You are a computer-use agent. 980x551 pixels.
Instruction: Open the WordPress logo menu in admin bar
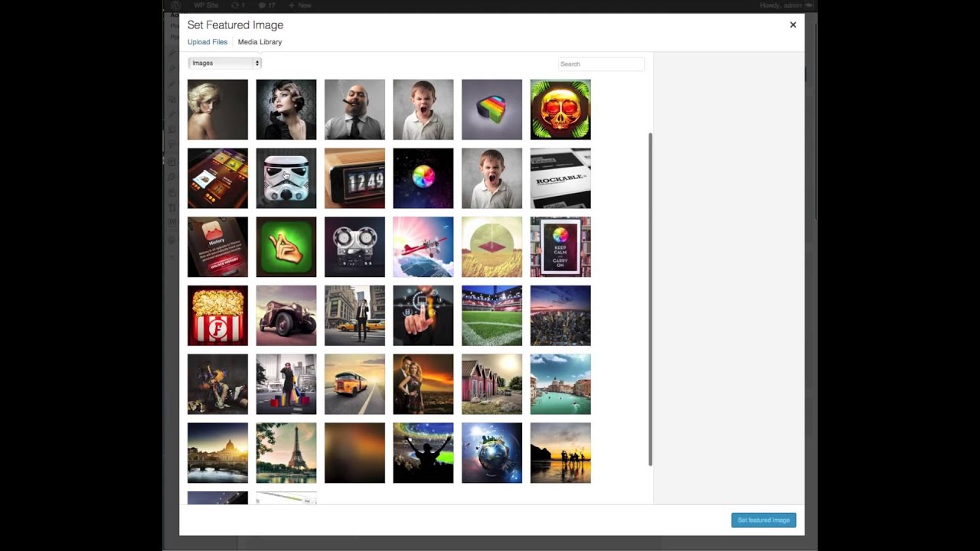point(175,5)
